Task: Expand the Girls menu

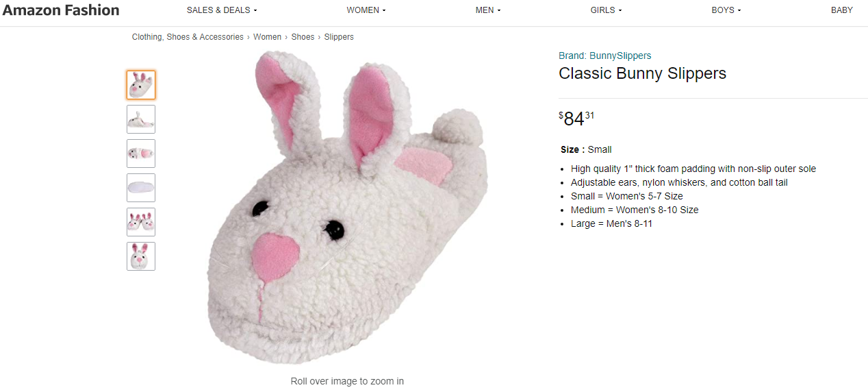Action: (606, 10)
